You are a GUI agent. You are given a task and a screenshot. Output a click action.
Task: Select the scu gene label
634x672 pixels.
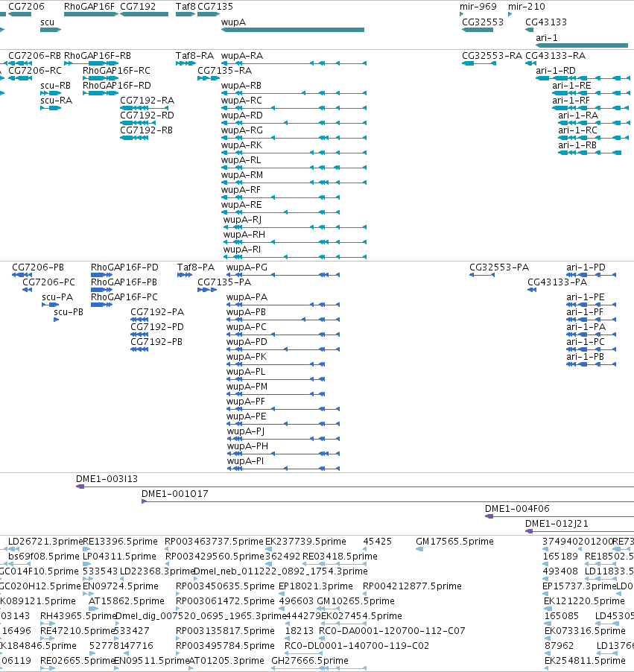47,22
